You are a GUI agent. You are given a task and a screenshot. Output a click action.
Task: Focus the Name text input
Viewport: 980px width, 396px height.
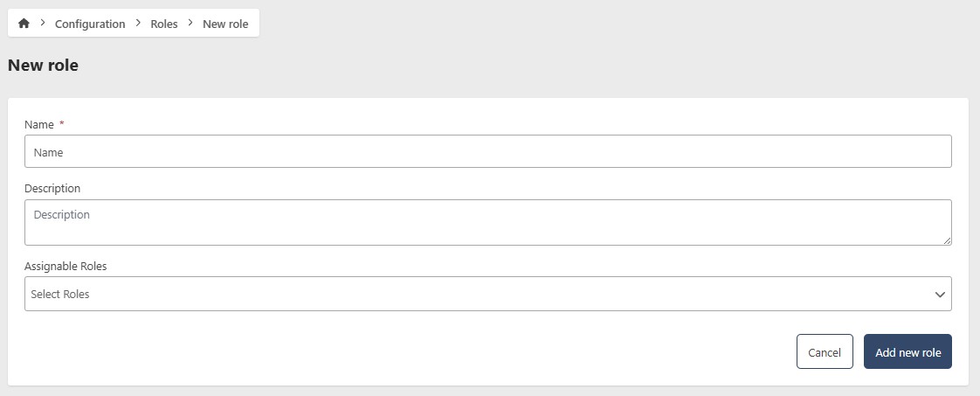pyautogui.click(x=487, y=151)
